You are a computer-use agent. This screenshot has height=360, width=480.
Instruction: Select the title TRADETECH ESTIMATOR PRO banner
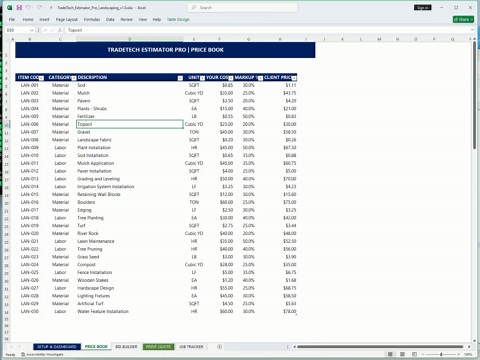point(165,50)
